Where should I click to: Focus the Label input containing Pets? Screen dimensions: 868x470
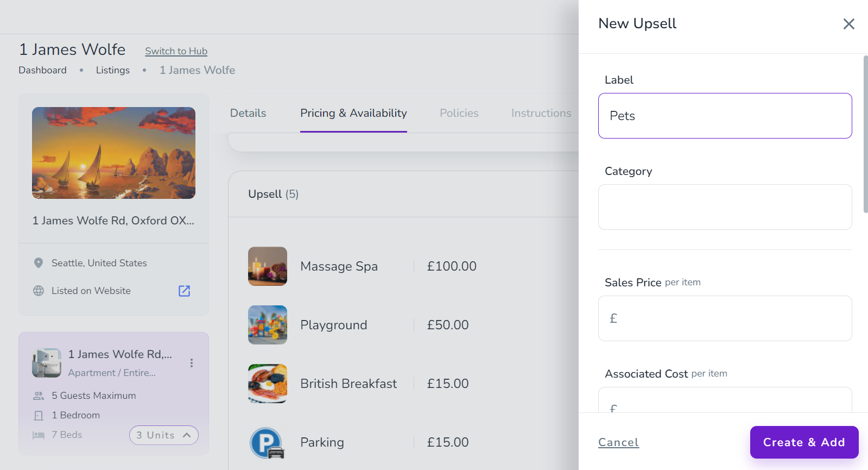pos(725,116)
